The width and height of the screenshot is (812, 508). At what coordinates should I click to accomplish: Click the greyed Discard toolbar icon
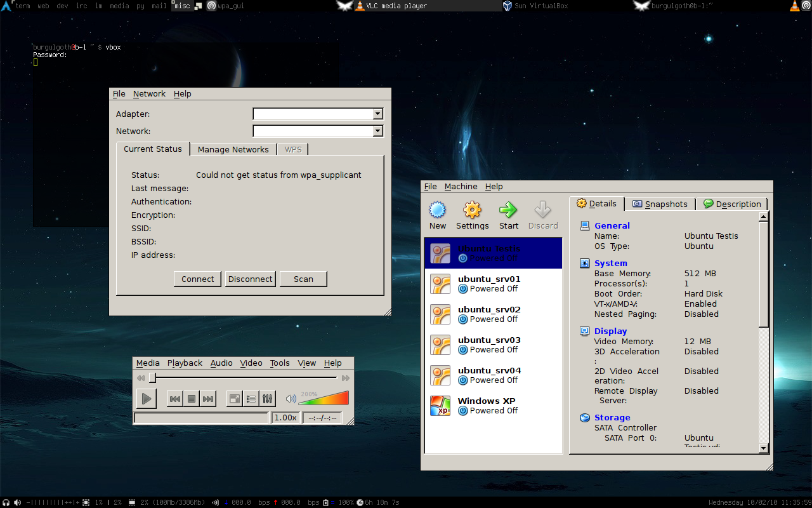542,210
